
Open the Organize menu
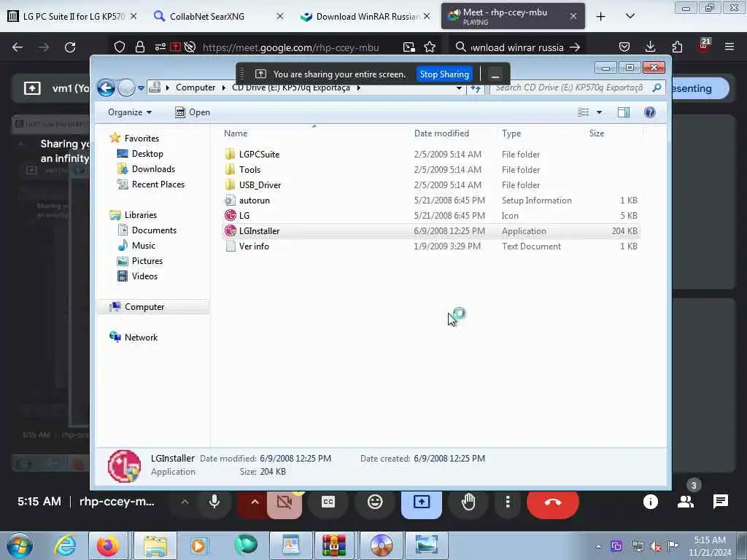130,112
